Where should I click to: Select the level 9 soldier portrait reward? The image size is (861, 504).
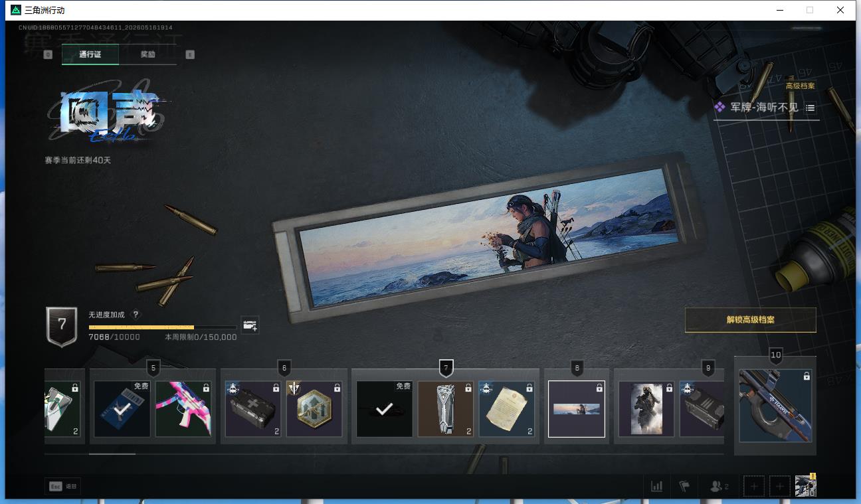(x=646, y=409)
